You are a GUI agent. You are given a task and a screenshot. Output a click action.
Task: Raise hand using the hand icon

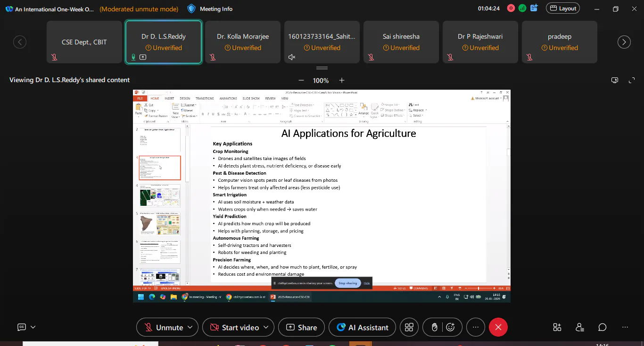(x=434, y=327)
